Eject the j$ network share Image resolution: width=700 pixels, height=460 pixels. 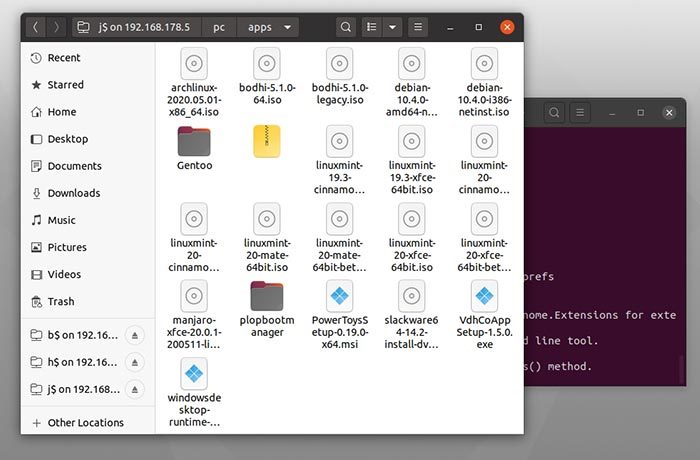(135, 390)
